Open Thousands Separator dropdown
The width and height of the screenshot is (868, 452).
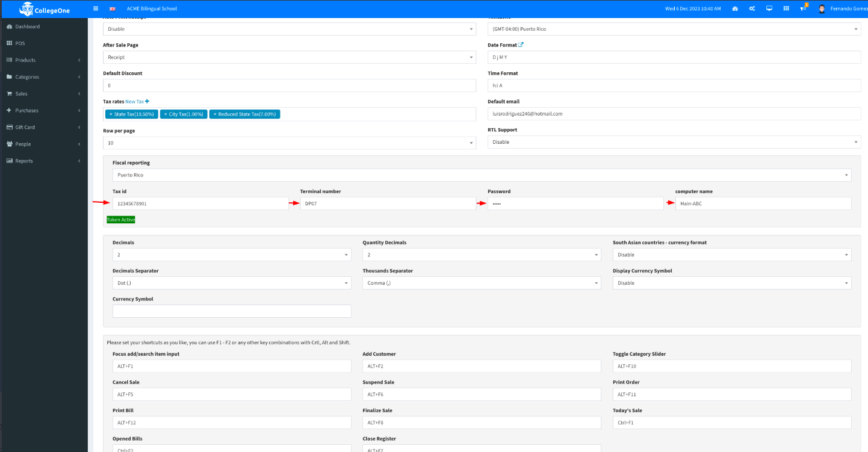pos(482,283)
